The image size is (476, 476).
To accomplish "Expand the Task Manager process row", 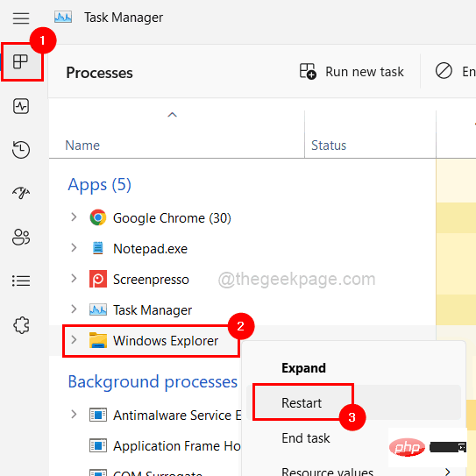I will point(74,309).
